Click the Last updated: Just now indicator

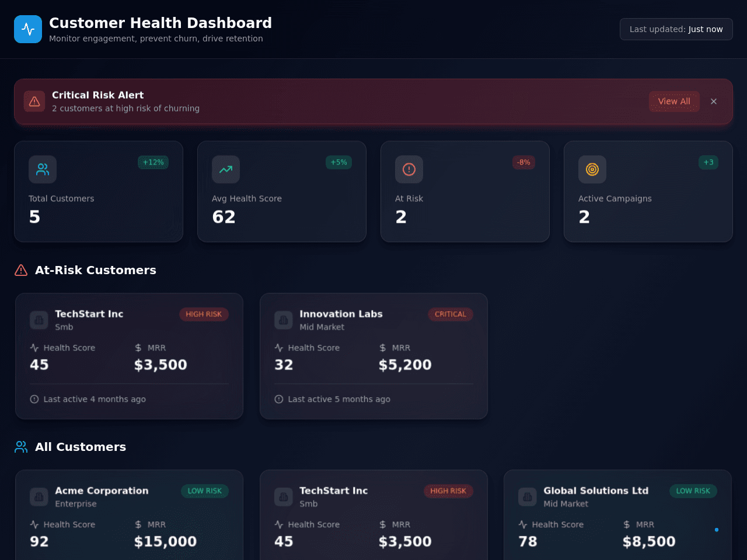[676, 29]
